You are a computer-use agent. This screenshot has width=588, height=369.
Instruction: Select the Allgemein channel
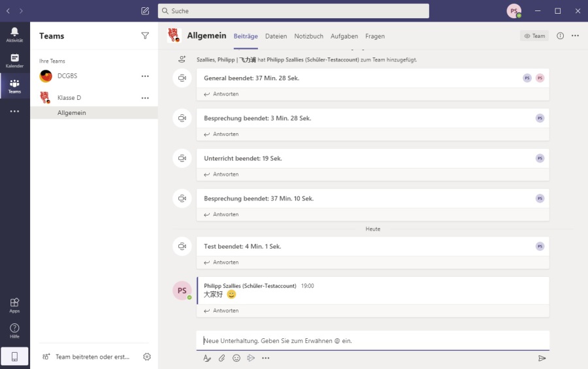93,113
